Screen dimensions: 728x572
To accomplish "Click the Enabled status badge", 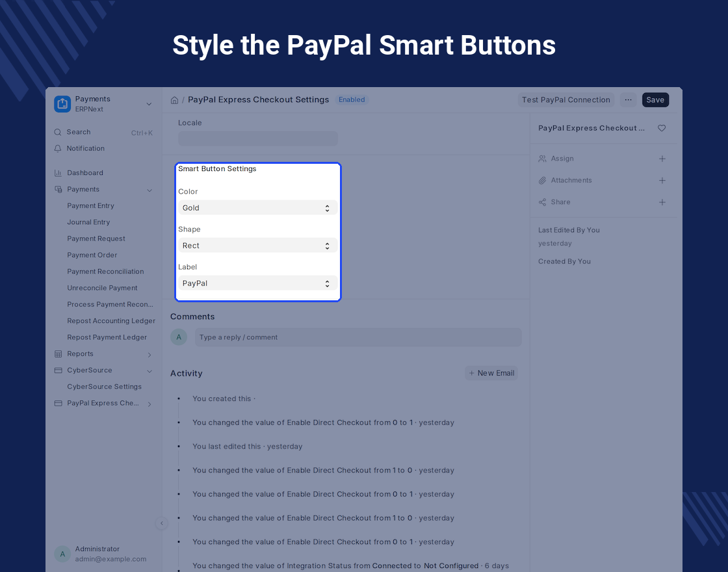I will coord(352,100).
